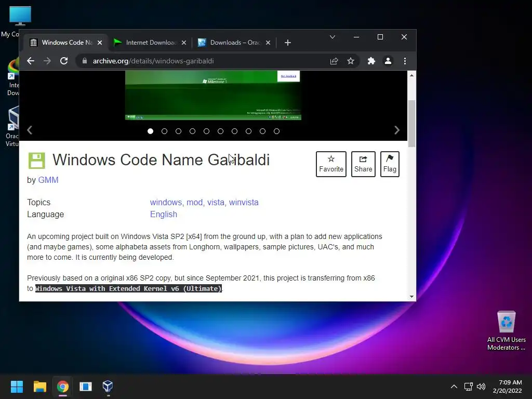Click Chrome icon in taskbar
532x399 pixels.
[x=63, y=387]
